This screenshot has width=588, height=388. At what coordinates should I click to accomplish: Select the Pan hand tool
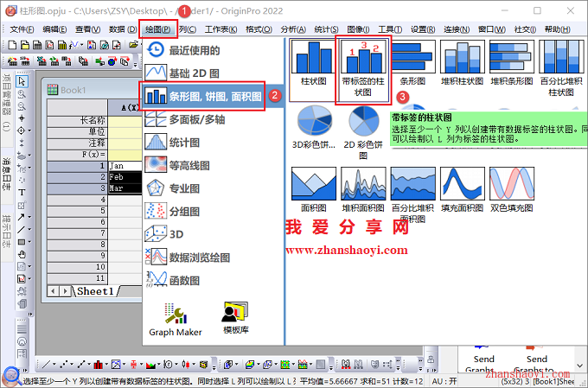pos(22,255)
